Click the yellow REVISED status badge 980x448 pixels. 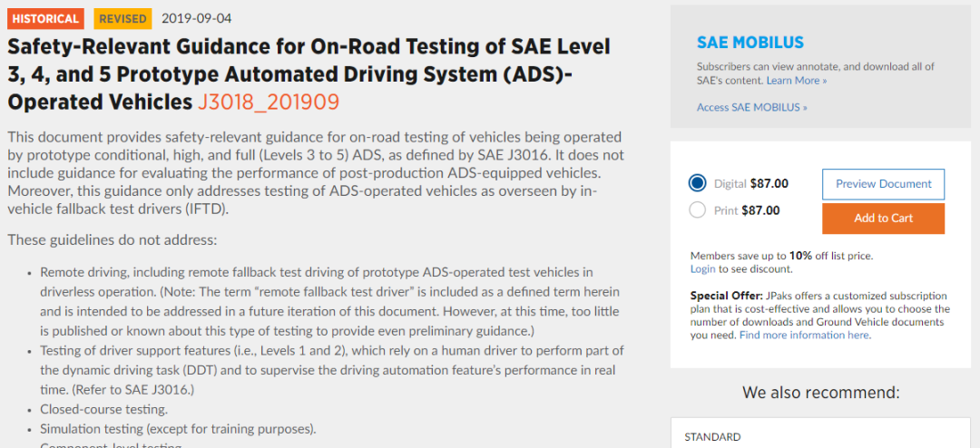click(x=121, y=18)
